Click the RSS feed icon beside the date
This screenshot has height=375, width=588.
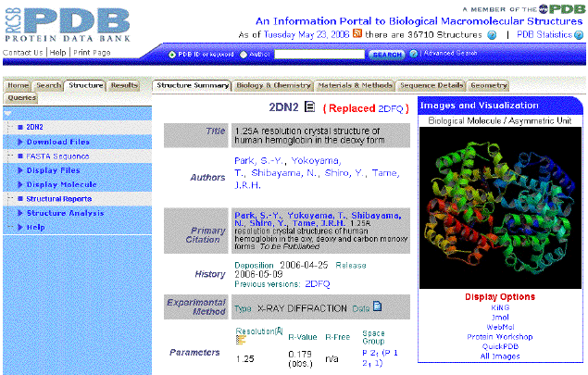357,34
